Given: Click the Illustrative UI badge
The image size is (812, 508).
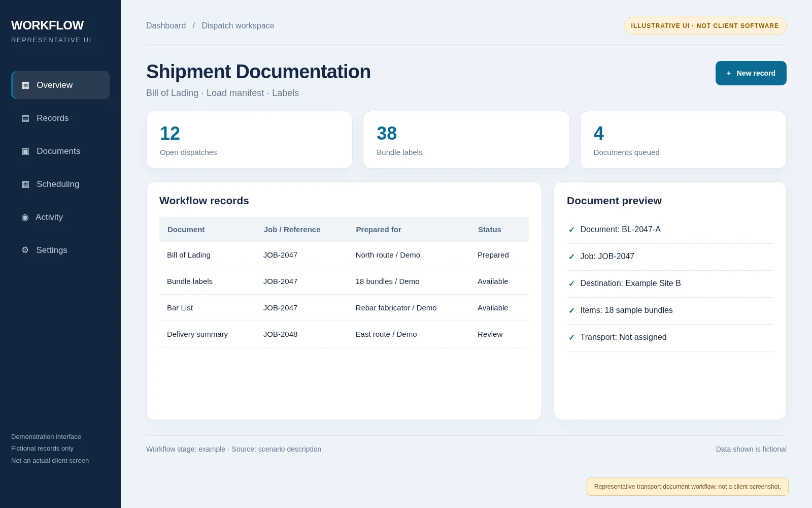Looking at the screenshot, I should pyautogui.click(x=705, y=26).
